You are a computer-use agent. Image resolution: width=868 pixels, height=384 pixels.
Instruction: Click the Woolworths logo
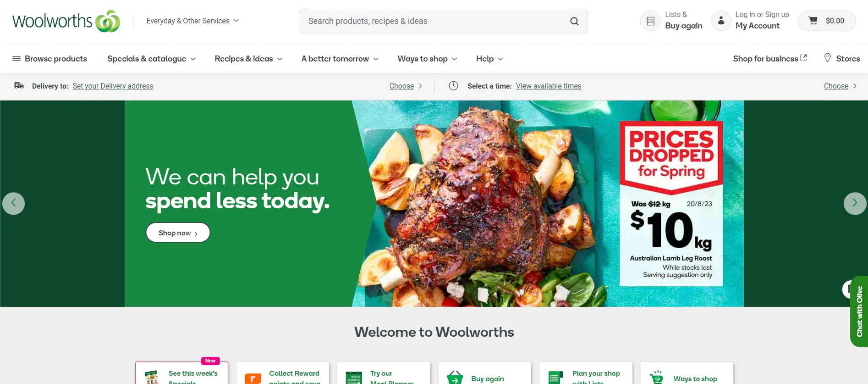(66, 21)
